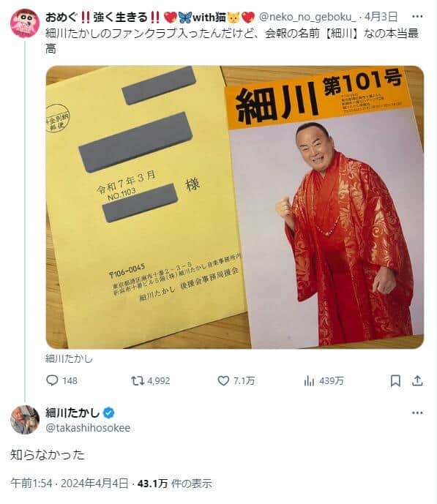Open the 4月3日 post date link

381,17
